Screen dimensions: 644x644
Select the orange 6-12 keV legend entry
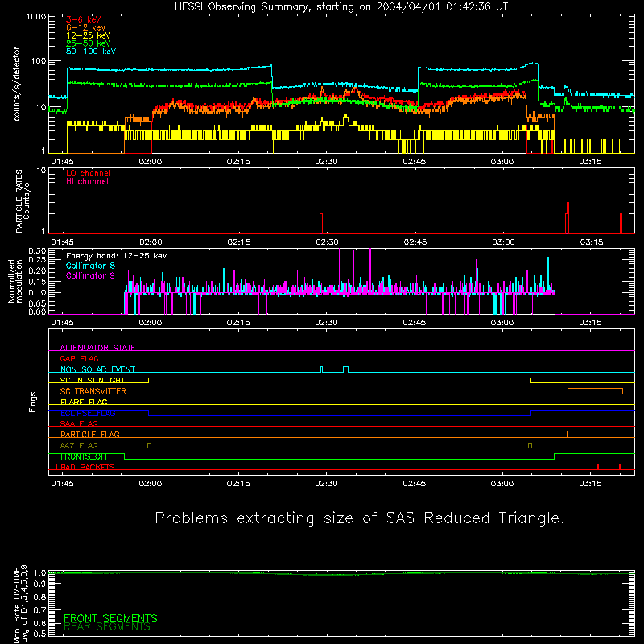tap(86, 27)
